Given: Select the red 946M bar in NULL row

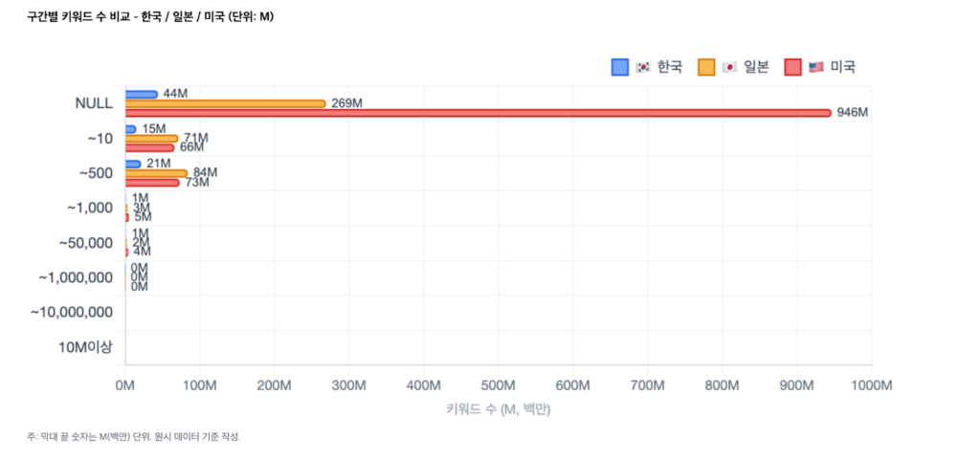Looking at the screenshot, I should coord(478,113).
